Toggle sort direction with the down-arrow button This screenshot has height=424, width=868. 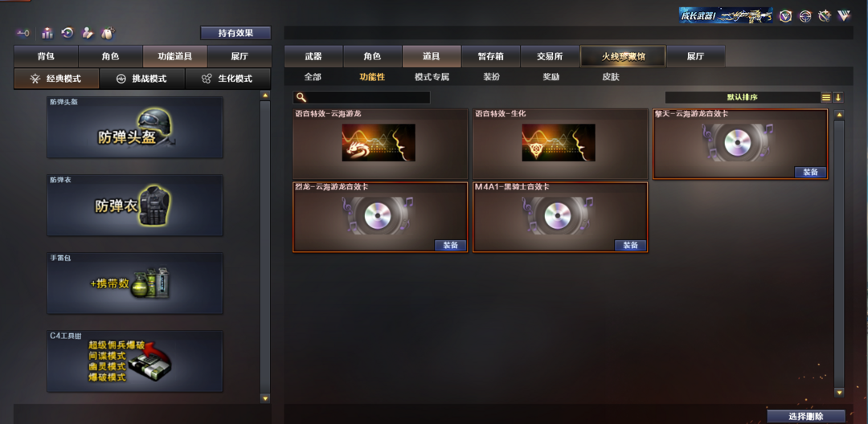[838, 97]
